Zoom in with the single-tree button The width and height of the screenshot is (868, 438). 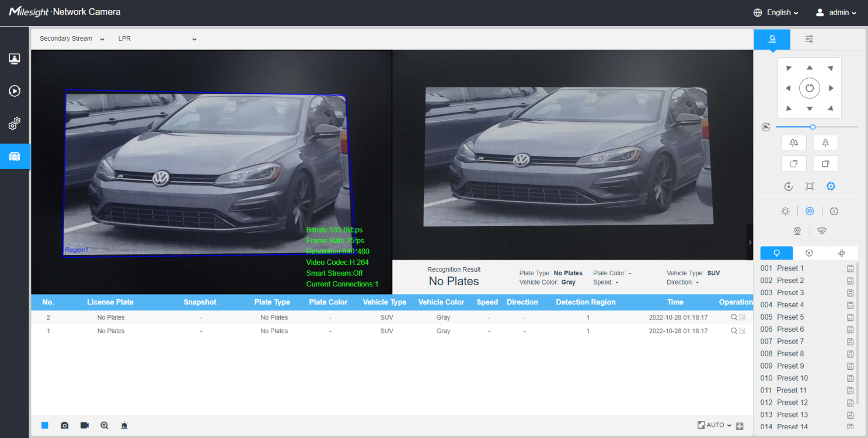tap(825, 142)
